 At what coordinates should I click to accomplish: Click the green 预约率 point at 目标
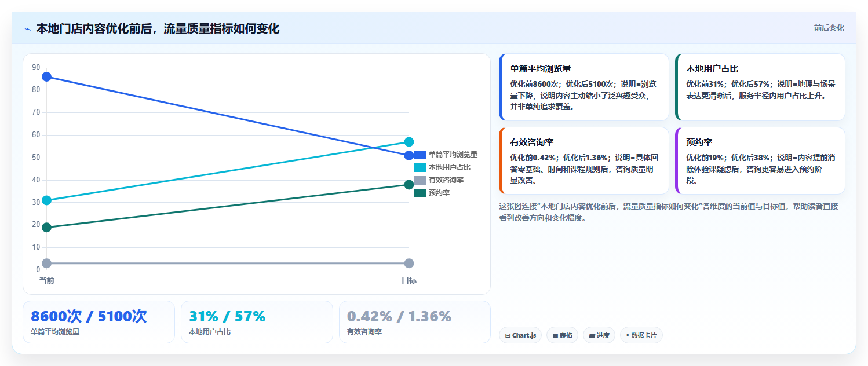(409, 185)
